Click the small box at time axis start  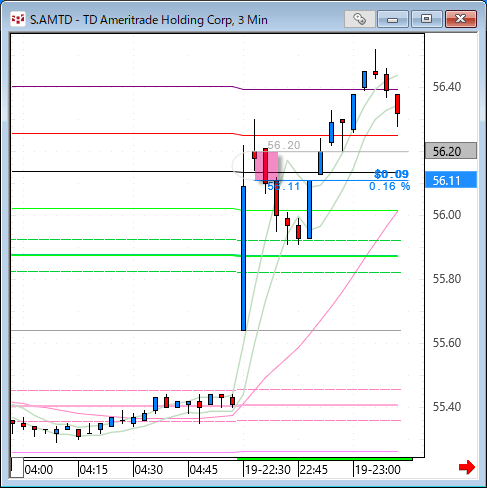point(17,468)
